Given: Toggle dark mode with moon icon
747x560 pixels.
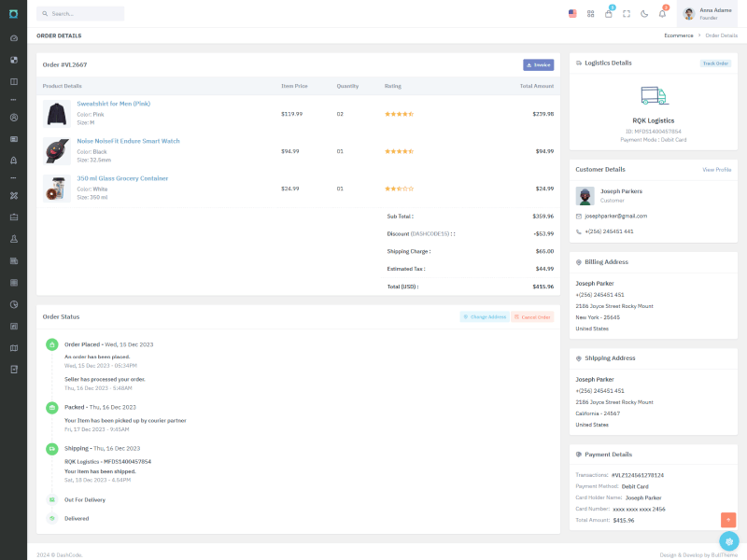Looking at the screenshot, I should 644,14.
